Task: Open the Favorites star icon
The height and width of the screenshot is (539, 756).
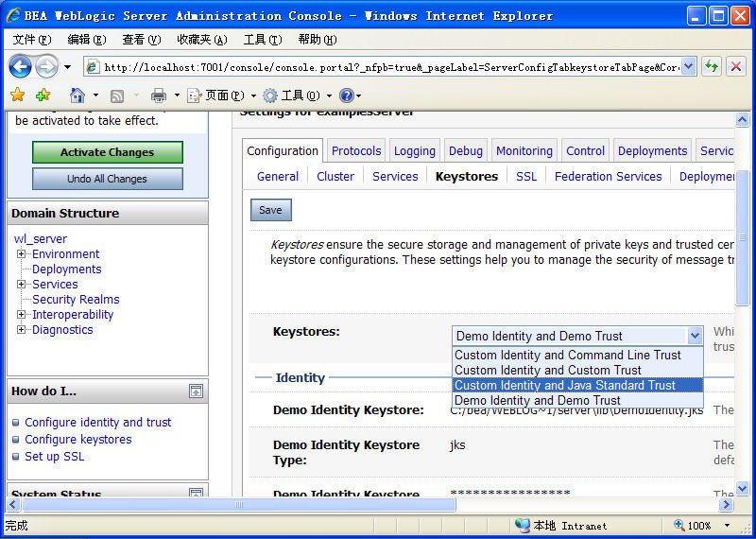Action: 17,96
